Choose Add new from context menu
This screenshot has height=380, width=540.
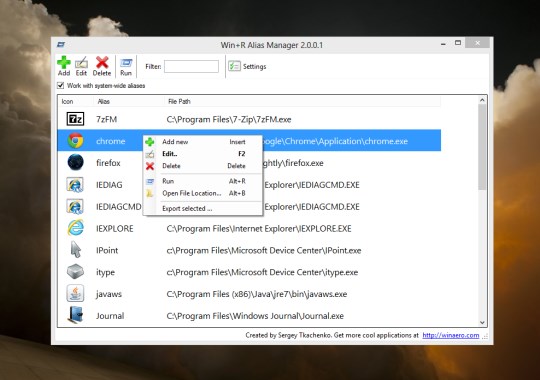tap(202, 142)
